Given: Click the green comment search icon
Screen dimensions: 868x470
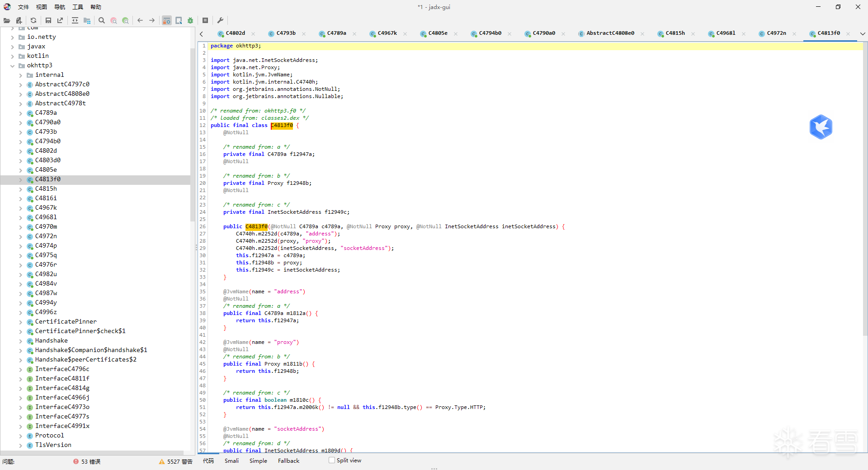Looking at the screenshot, I should [x=125, y=20].
